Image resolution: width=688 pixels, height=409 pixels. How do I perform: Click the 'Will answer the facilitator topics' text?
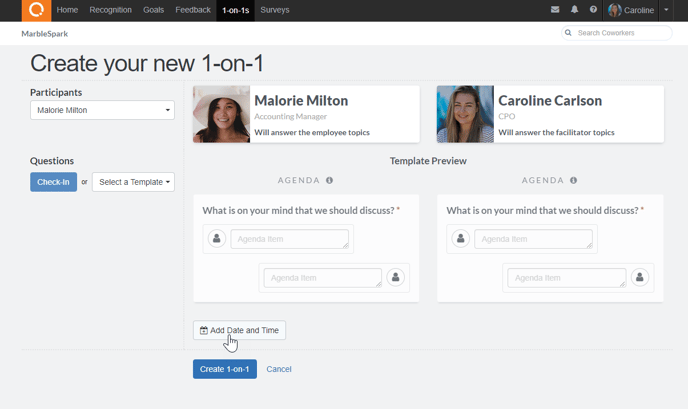pyautogui.click(x=556, y=133)
